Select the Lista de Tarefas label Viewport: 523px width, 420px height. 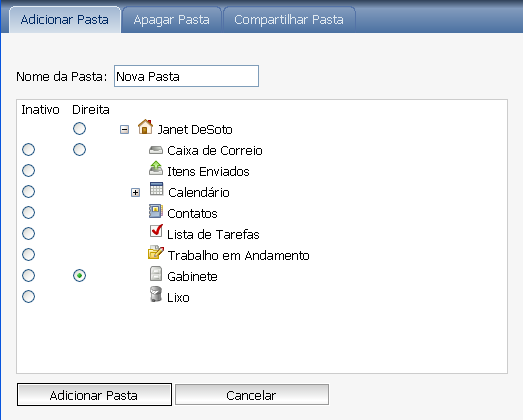point(213,235)
